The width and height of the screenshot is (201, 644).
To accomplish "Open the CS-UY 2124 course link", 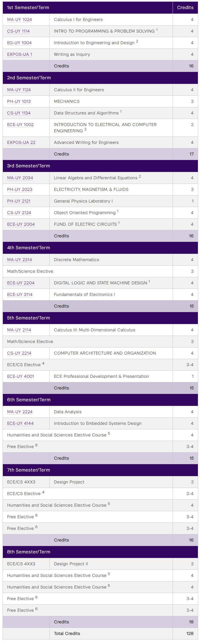I will (x=19, y=213).
